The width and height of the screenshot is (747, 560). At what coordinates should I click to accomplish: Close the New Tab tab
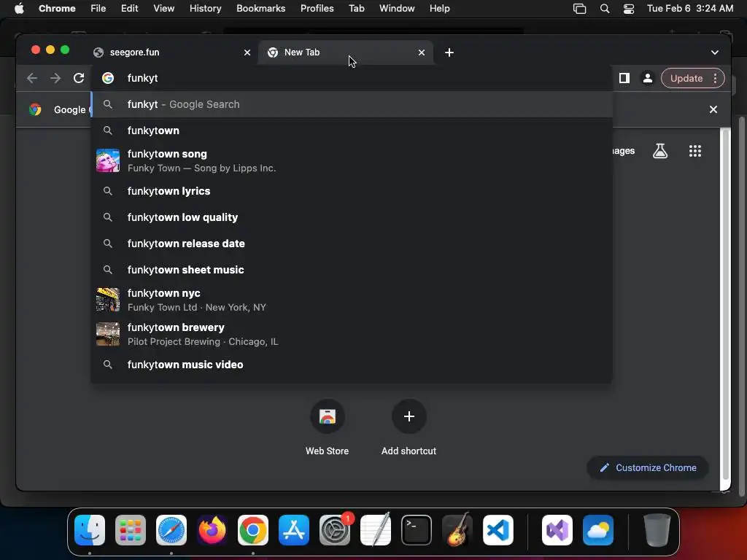(x=422, y=52)
